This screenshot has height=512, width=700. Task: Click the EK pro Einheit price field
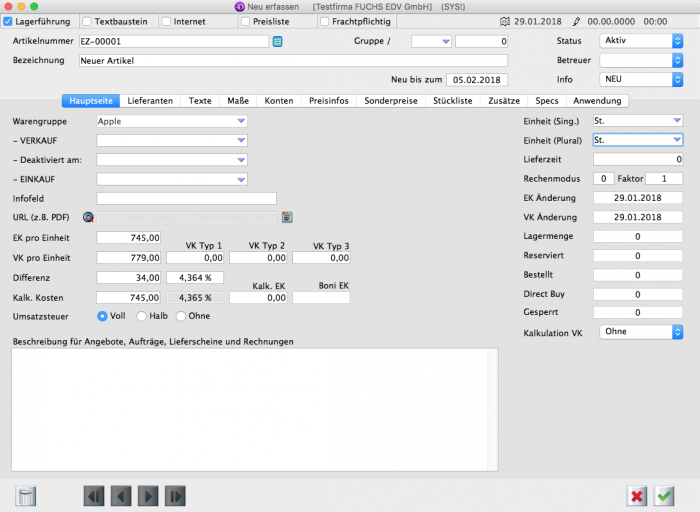pyautogui.click(x=129, y=238)
